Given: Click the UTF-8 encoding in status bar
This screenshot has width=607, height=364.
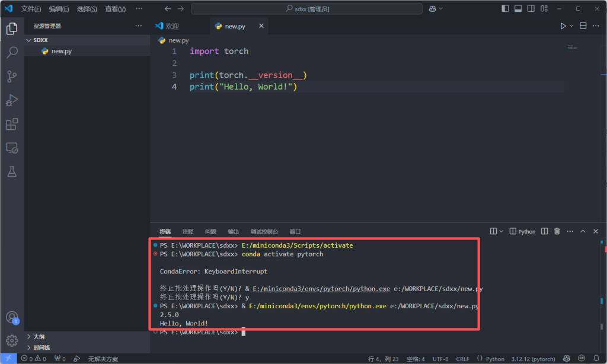Looking at the screenshot, I should point(440,359).
